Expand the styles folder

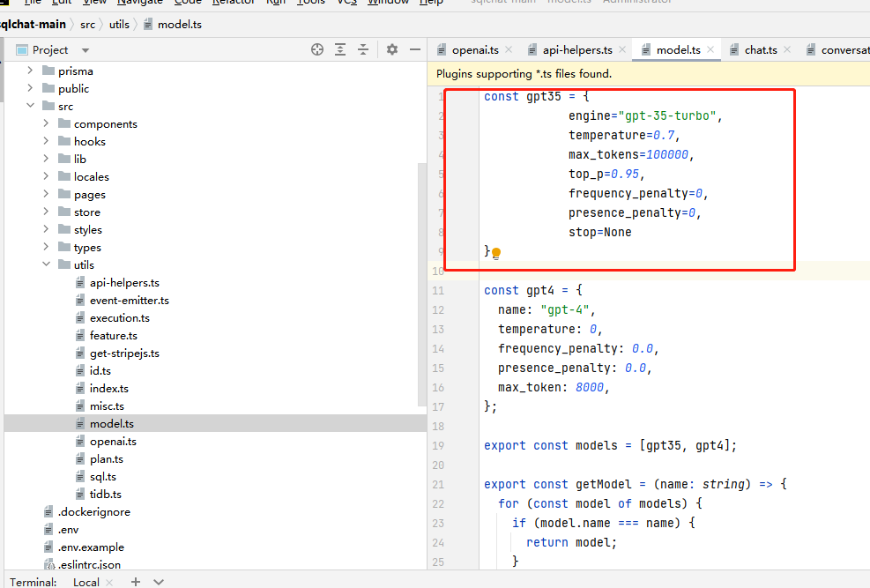(46, 229)
